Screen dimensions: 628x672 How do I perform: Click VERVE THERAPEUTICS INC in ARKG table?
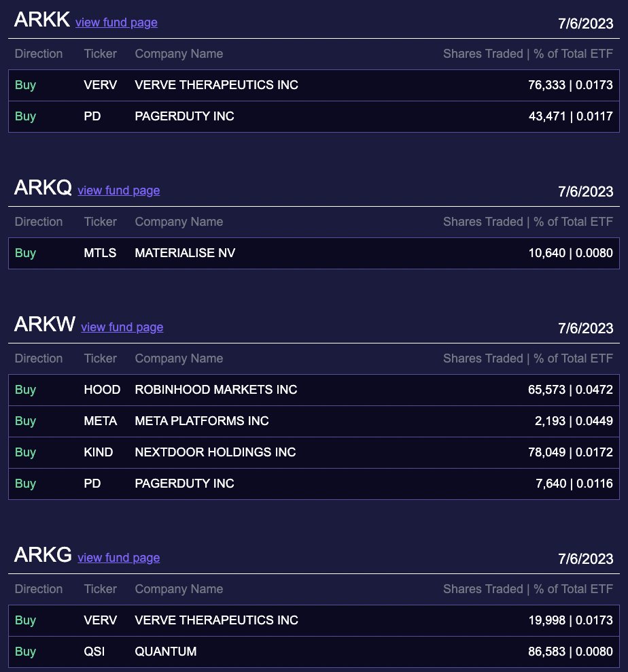216,620
